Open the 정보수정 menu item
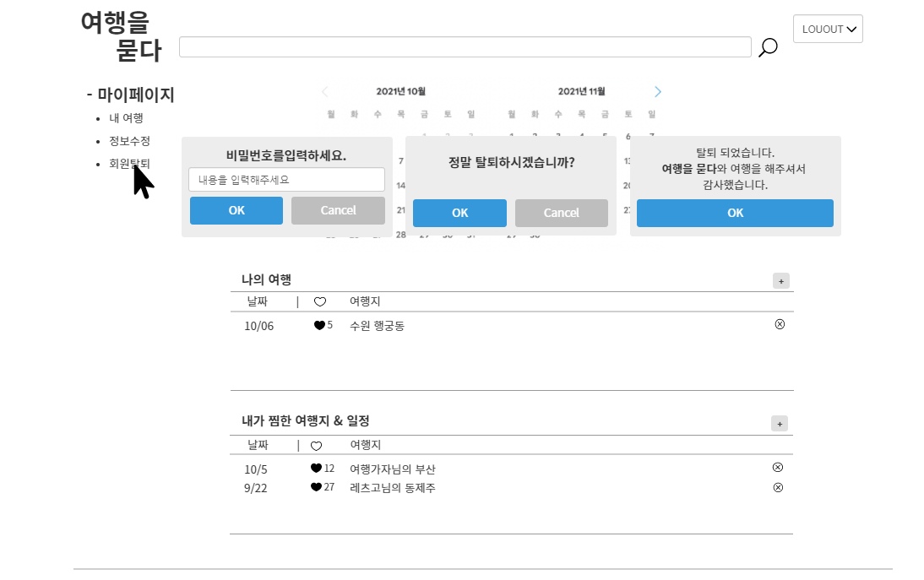924x580 pixels. [x=129, y=141]
